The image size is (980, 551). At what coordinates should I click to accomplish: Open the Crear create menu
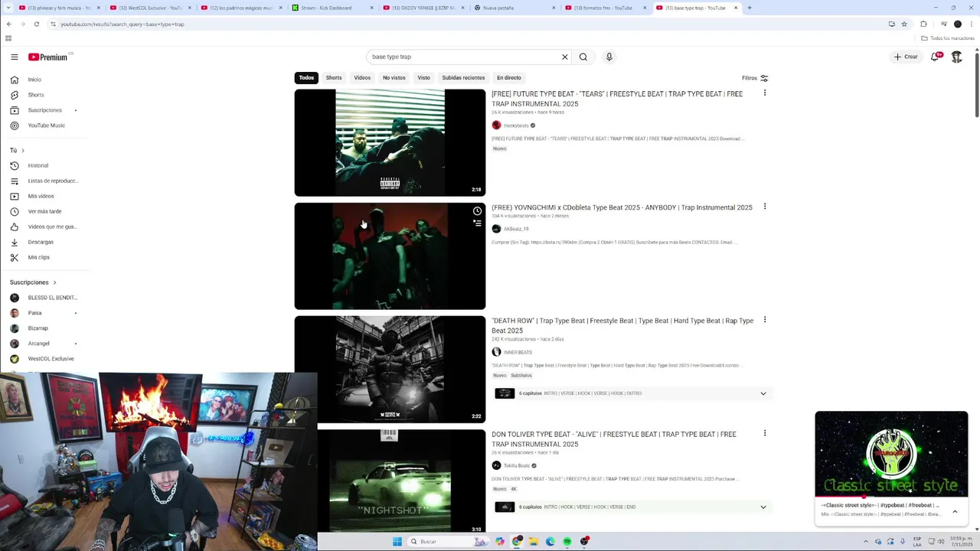point(906,57)
